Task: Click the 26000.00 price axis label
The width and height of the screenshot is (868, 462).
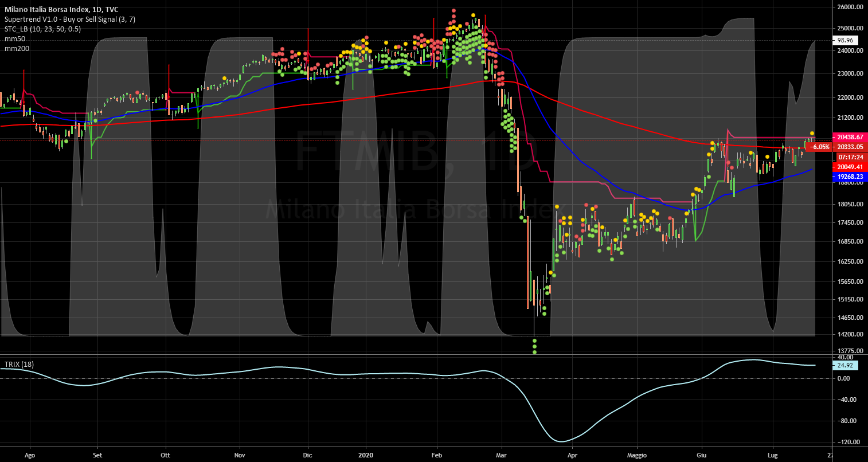Action: pyautogui.click(x=850, y=7)
